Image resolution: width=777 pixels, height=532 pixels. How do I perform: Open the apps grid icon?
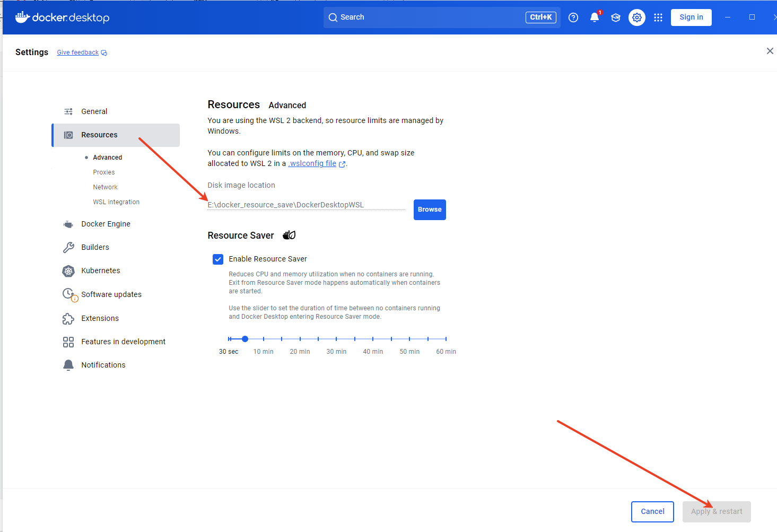pyautogui.click(x=658, y=18)
